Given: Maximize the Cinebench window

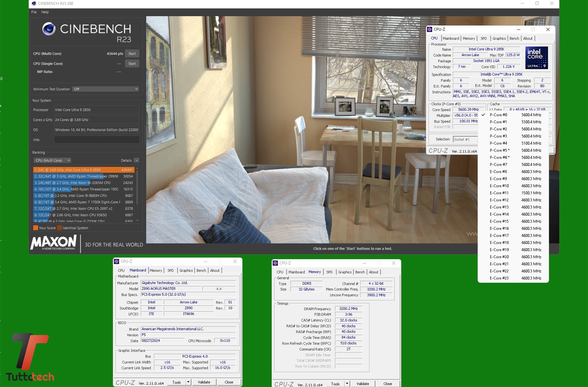Looking at the screenshot, I should (x=537, y=3).
